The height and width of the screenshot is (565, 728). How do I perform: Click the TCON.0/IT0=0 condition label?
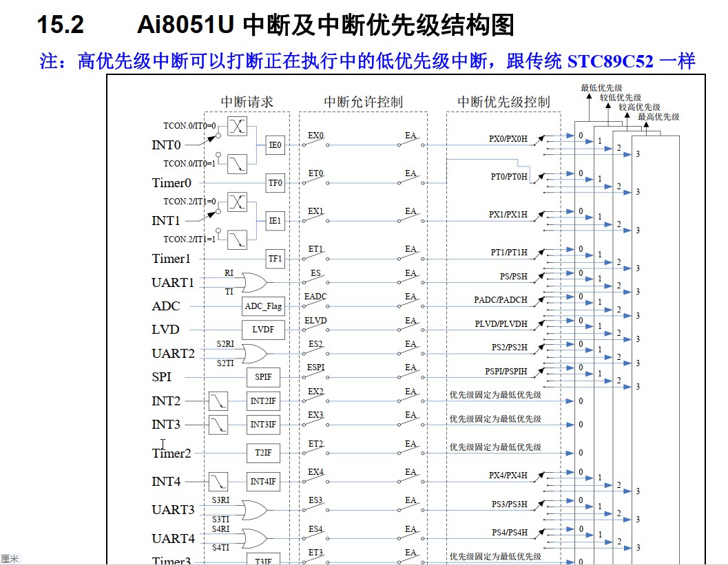point(189,126)
